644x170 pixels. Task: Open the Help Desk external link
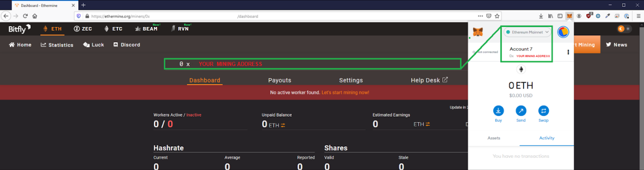(429, 80)
